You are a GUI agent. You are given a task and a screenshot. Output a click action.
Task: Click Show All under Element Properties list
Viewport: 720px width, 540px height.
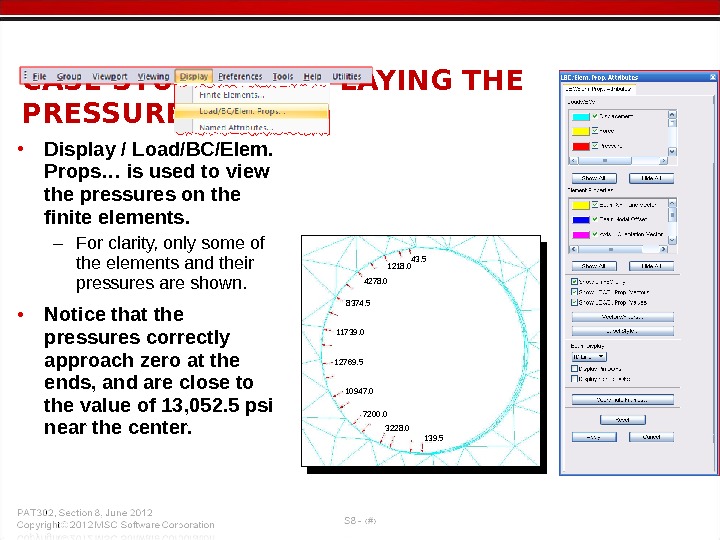pos(594,266)
